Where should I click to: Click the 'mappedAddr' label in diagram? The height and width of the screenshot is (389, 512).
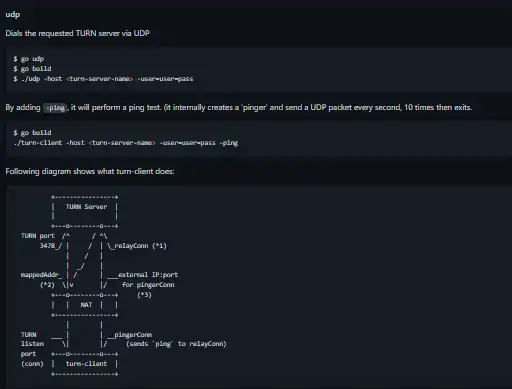point(41,275)
